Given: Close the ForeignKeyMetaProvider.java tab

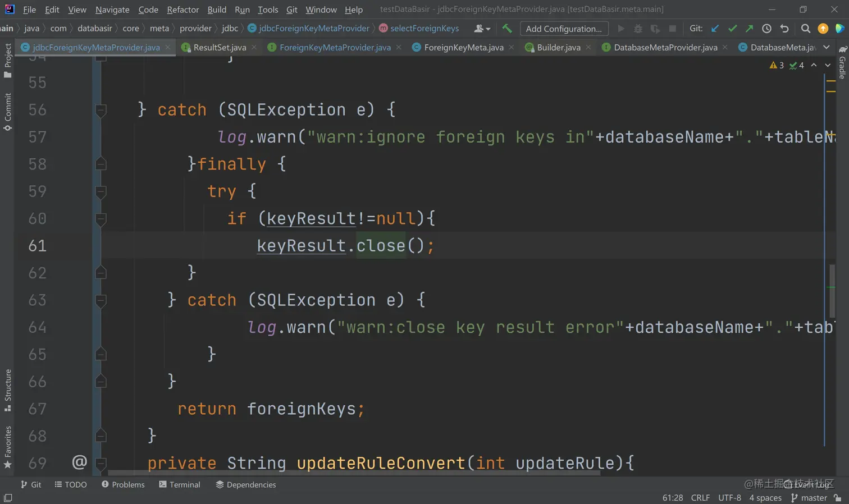Looking at the screenshot, I should coord(399,47).
